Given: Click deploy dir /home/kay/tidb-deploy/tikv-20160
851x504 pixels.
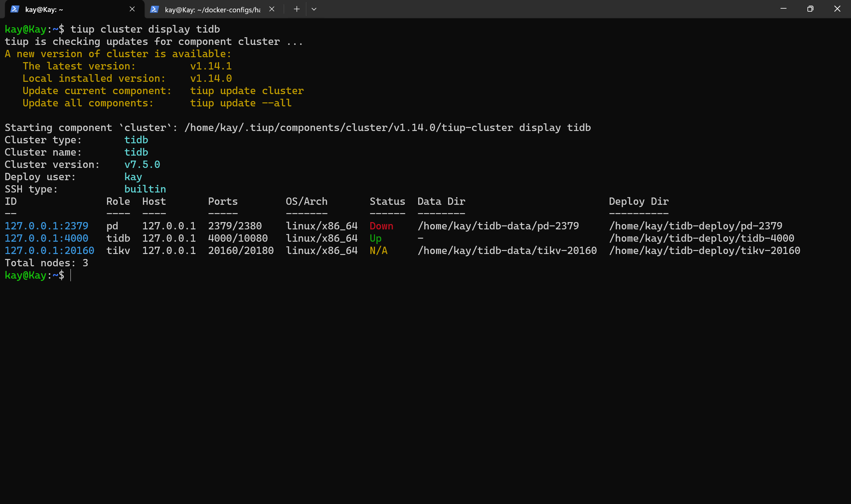Looking at the screenshot, I should [x=705, y=250].
